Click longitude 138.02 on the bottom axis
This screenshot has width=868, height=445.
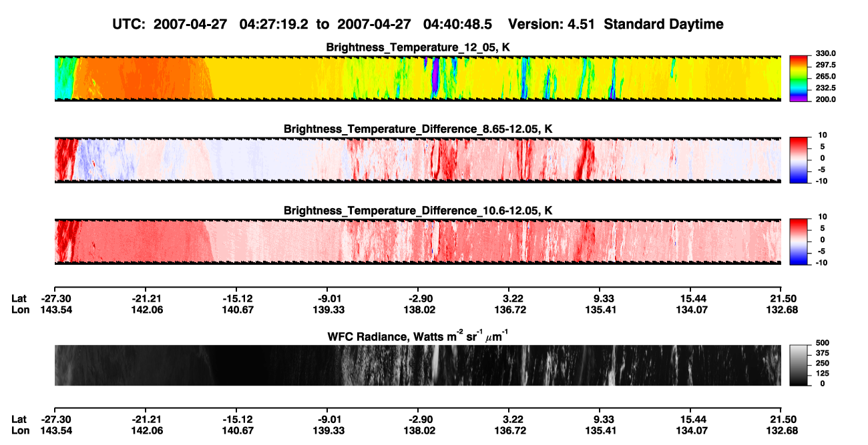pos(419,430)
